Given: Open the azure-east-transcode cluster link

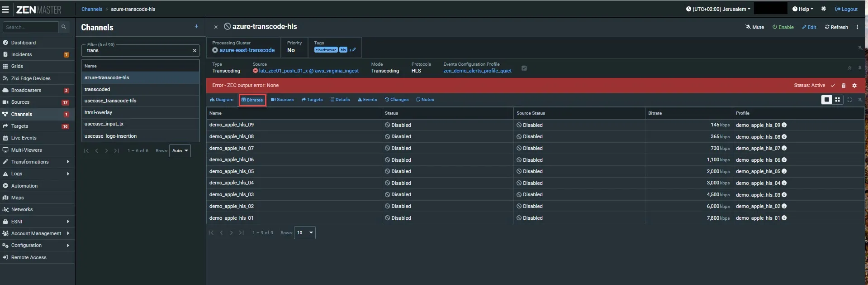Looking at the screenshot, I should coord(247,50).
